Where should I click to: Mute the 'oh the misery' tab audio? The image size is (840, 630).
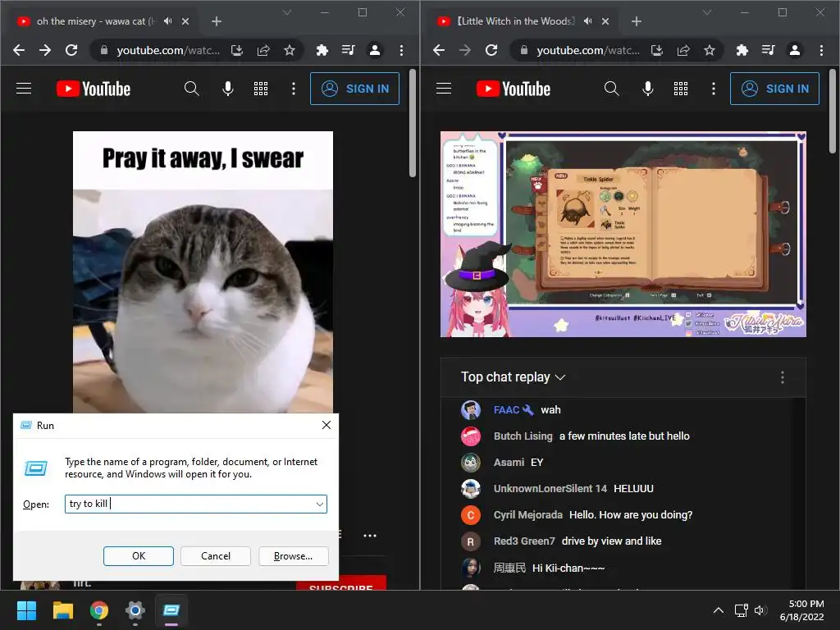(x=167, y=21)
